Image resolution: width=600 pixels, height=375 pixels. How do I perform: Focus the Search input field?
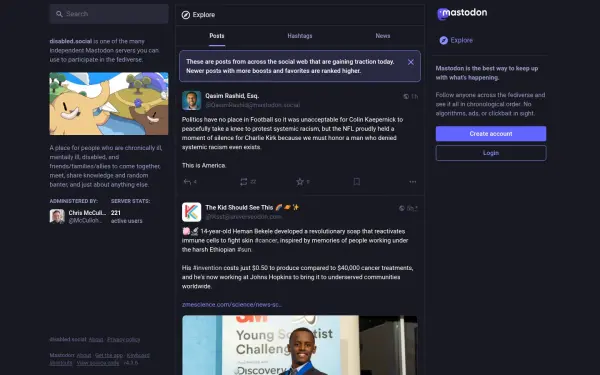point(109,14)
